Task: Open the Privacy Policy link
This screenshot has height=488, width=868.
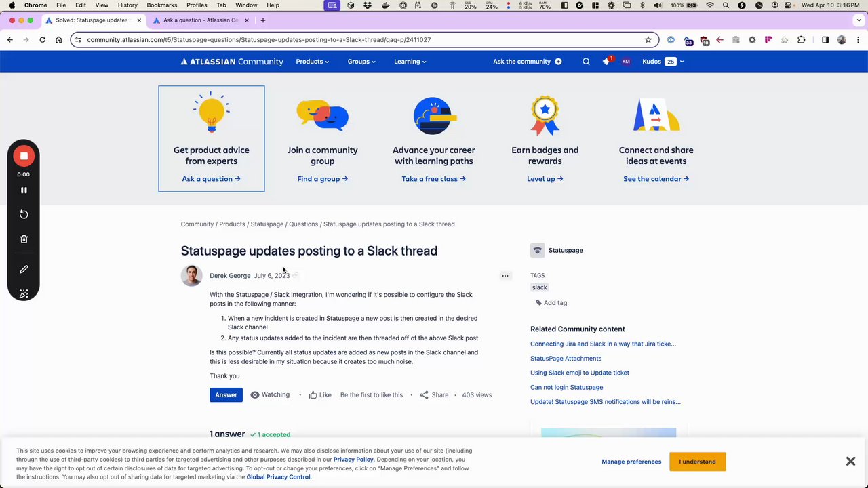Action: [353, 460]
